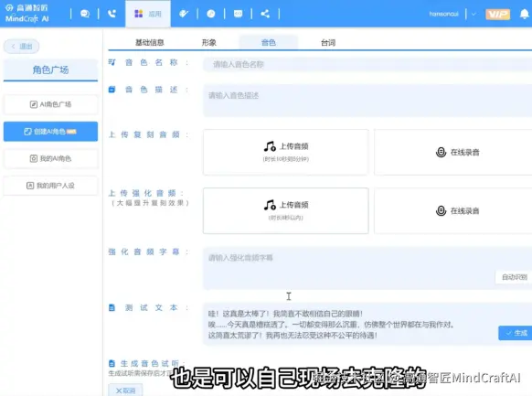Click the MindCraft AI logo
Image resolution: width=532 pixels, height=396 pixels.
click(27, 14)
